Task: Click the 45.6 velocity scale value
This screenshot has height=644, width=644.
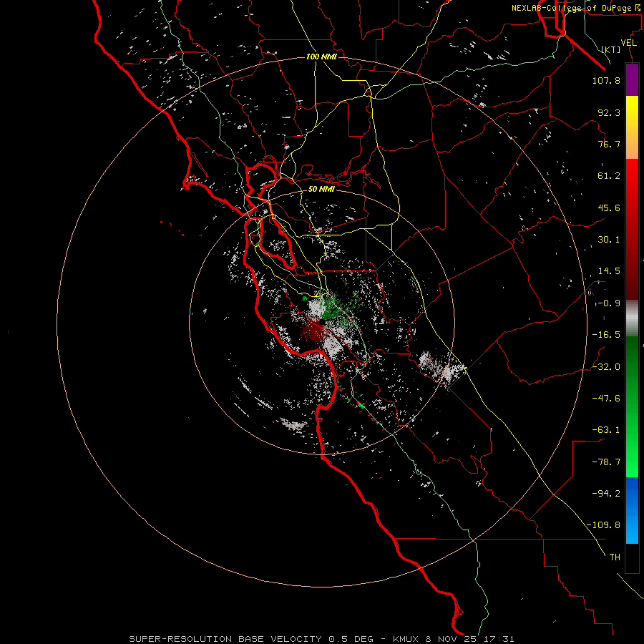Action: tap(609, 208)
